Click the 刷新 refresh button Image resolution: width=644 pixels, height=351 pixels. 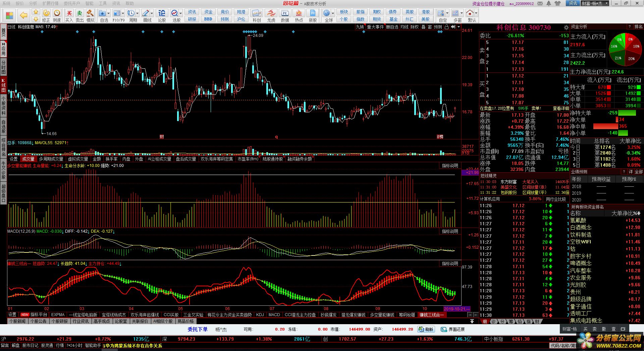tap(426, 329)
